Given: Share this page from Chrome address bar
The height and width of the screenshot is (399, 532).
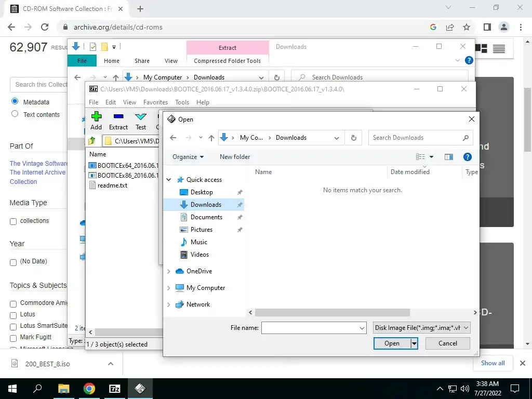Looking at the screenshot, I should point(450,27).
